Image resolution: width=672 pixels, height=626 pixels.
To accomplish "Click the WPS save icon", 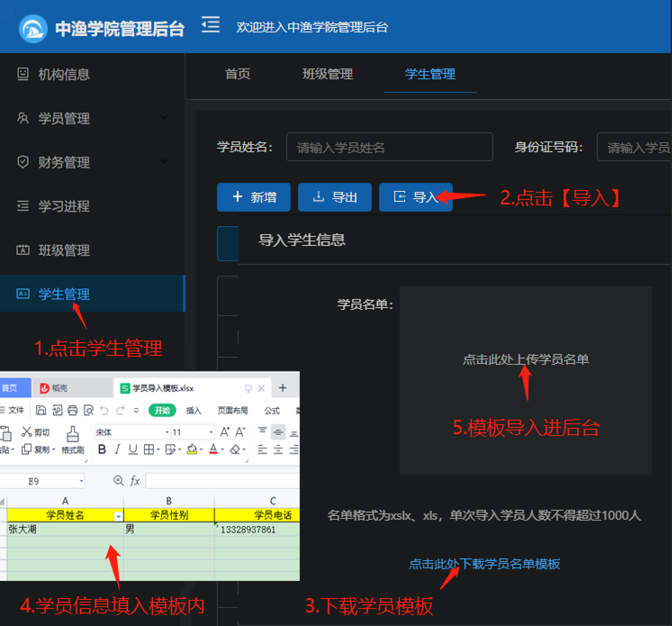I will point(41,410).
